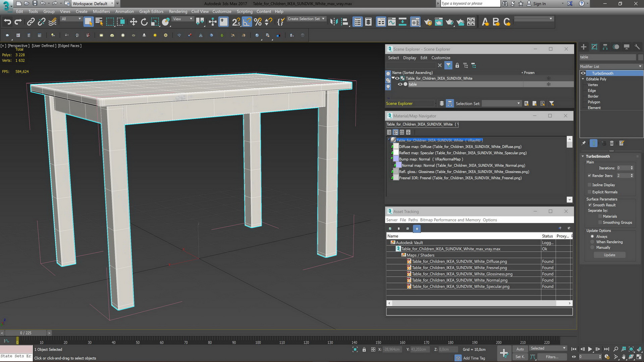Select Manually update radio option
Screen dimensions: 644x362
pyautogui.click(x=593, y=248)
